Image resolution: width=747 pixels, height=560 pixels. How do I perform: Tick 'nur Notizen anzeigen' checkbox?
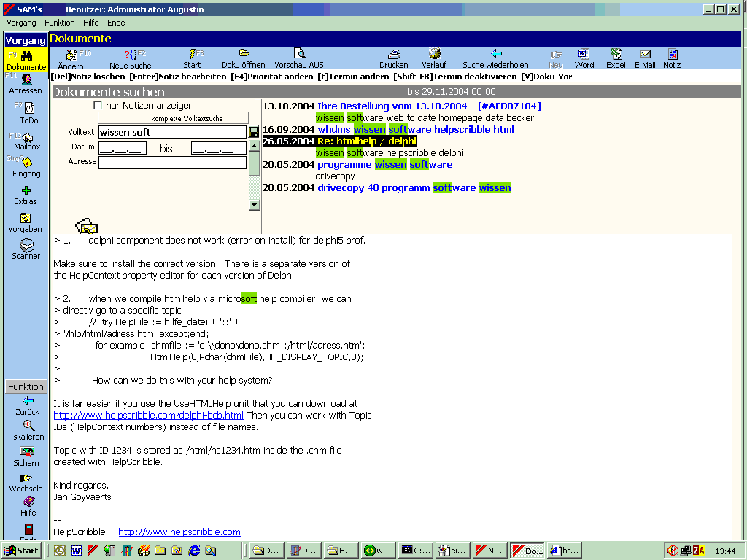coord(98,105)
